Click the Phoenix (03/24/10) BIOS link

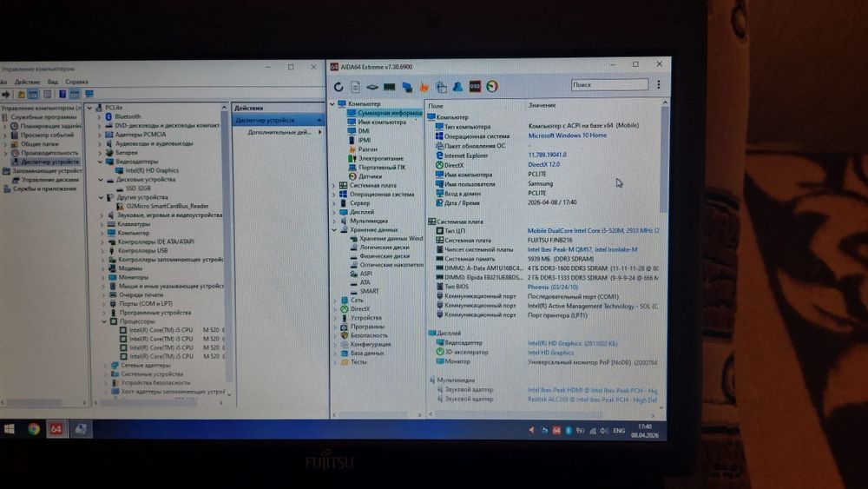pos(552,287)
